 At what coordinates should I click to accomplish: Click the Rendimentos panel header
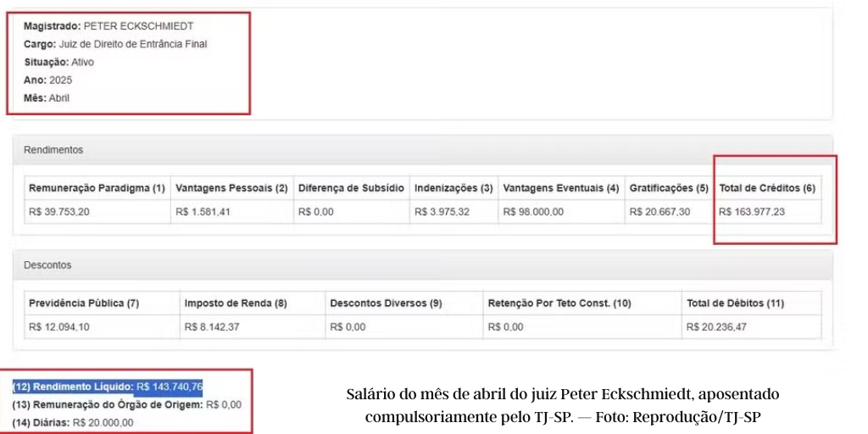(x=53, y=150)
